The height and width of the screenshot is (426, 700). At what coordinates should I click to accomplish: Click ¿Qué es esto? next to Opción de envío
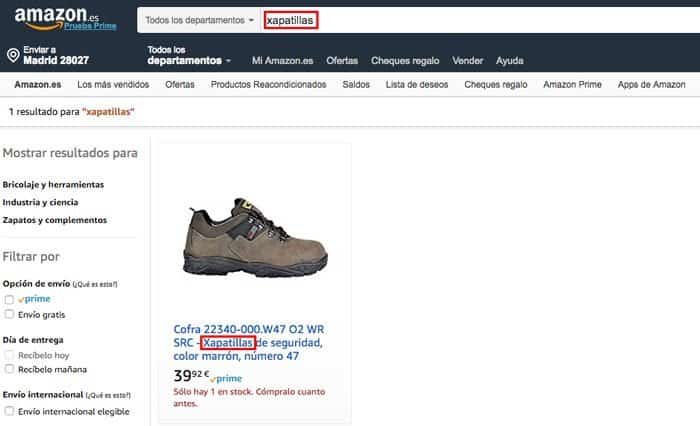click(95, 284)
